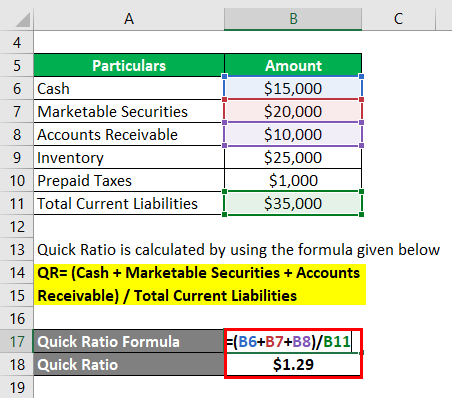The image size is (452, 398).
Task: Select the Cash label cell
Action: (x=129, y=88)
